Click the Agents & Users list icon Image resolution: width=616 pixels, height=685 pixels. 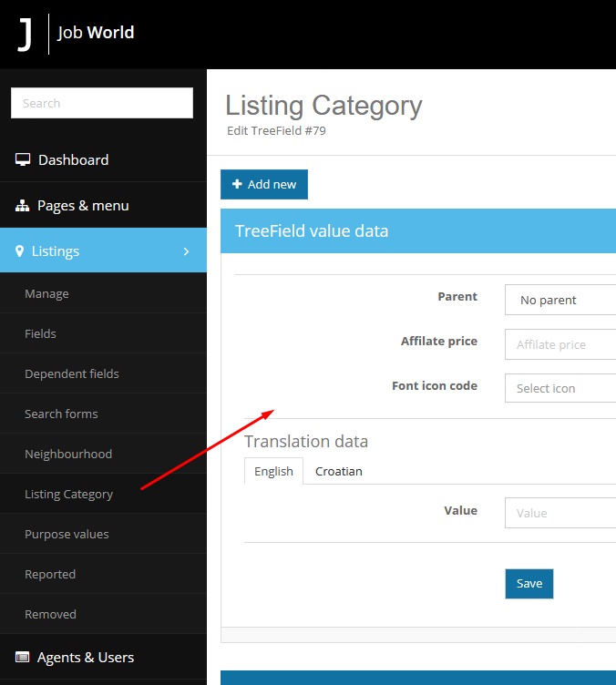coord(23,658)
